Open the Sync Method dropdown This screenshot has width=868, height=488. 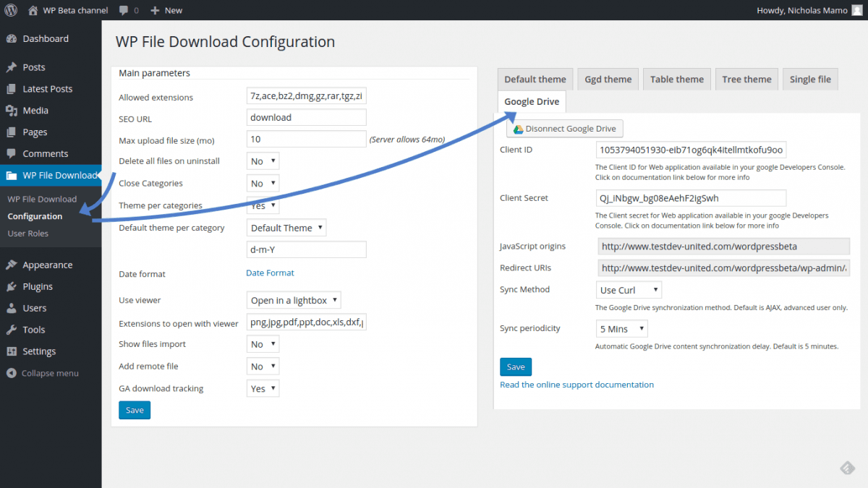click(x=628, y=290)
